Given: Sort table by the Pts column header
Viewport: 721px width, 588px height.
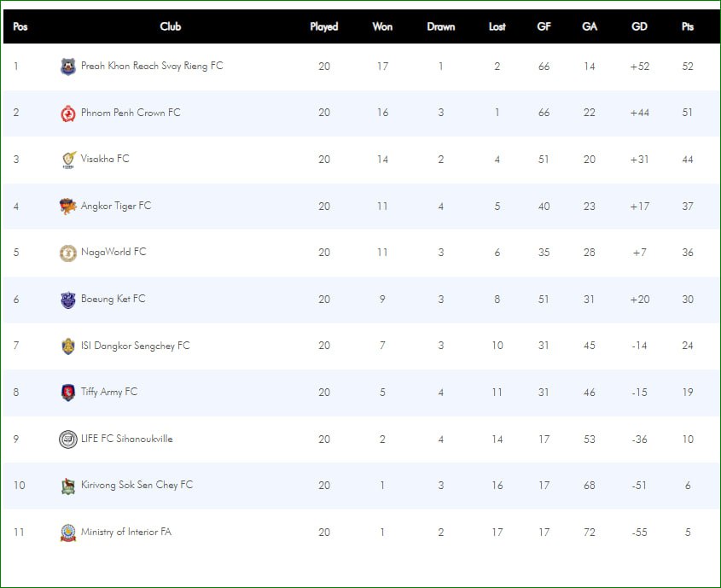Looking at the screenshot, I should click(688, 26).
